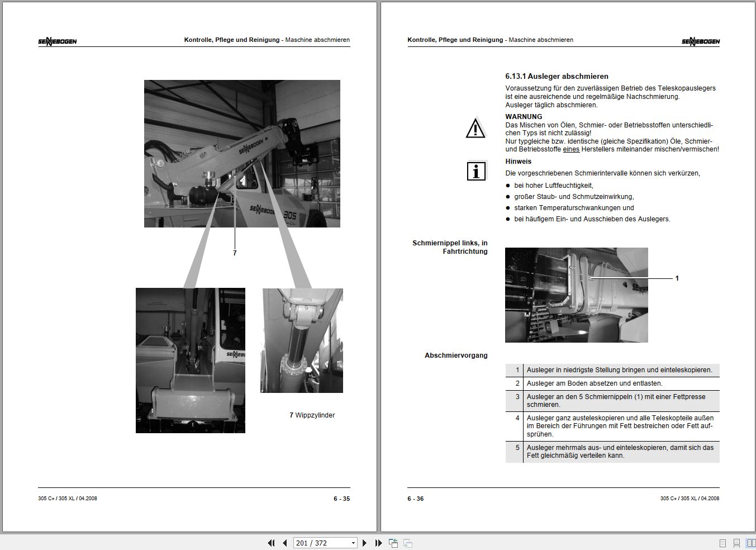Click the Wippzylinder cylinder close-up photo
This screenshot has height=550, width=756.
click(302, 340)
